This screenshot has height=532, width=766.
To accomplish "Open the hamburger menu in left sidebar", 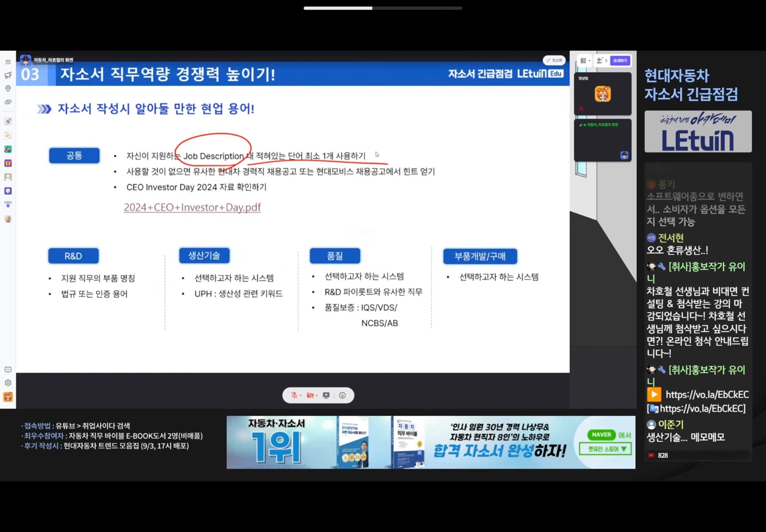I will tap(8, 62).
